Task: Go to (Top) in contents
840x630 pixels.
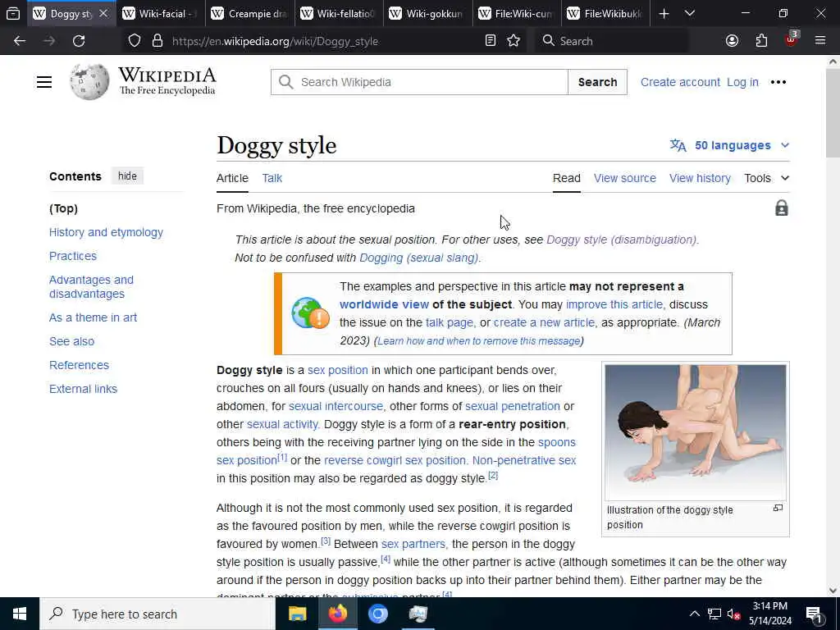Action: point(63,208)
